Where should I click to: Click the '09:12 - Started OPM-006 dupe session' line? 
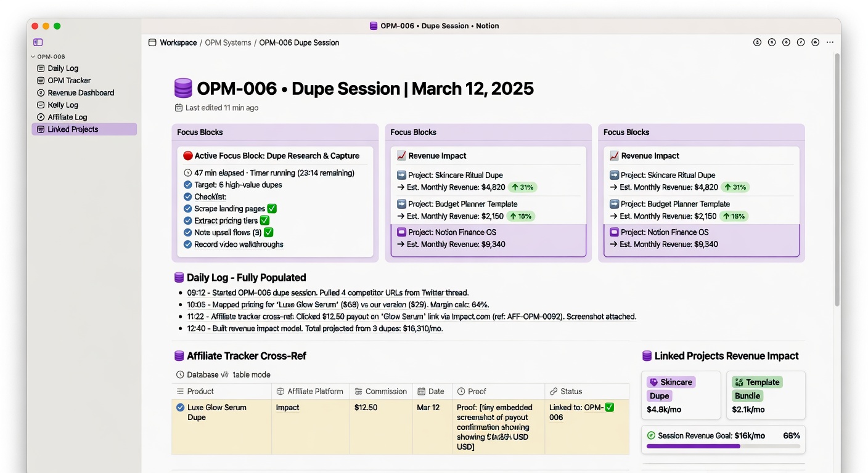[x=328, y=293]
